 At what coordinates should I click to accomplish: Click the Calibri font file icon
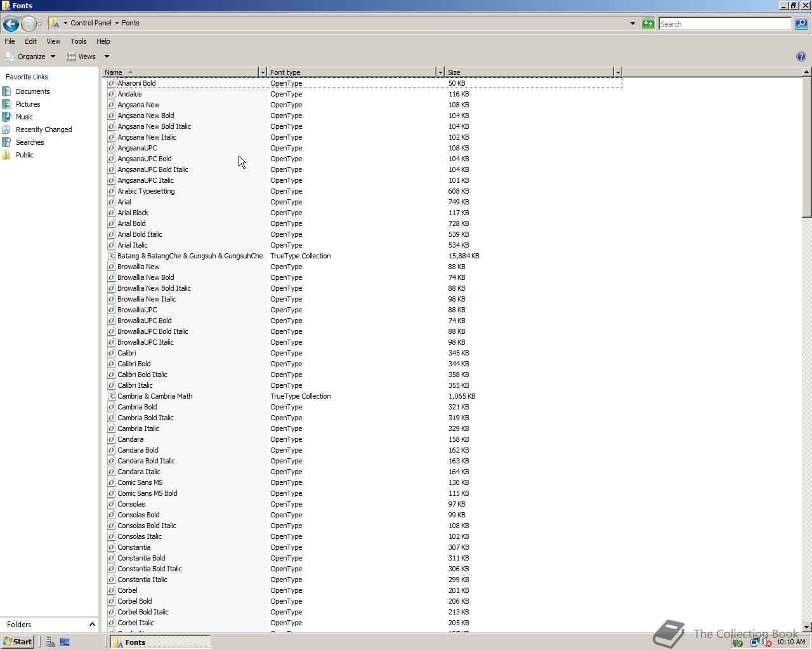pos(111,353)
